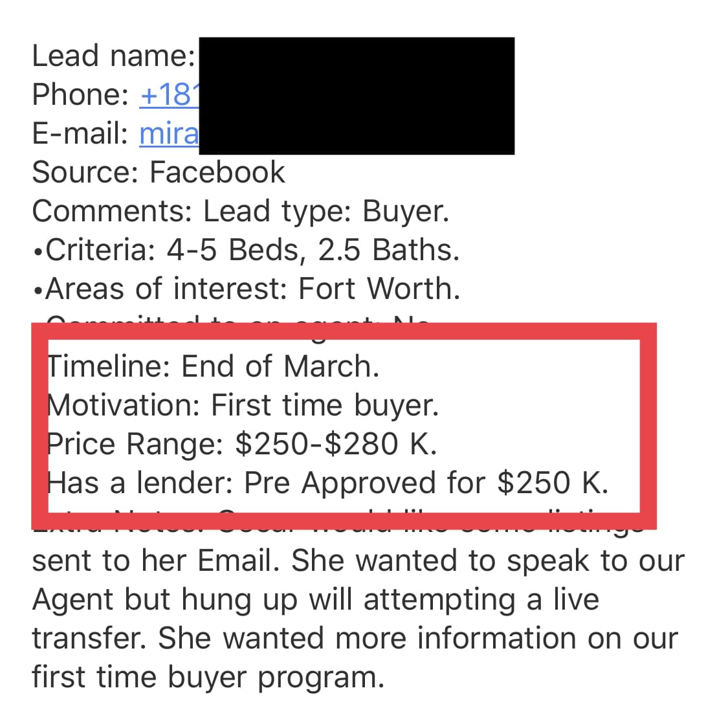The height and width of the screenshot is (710, 728).
Task: Select the "transfer. She wanted more information" line
Action: point(355,638)
